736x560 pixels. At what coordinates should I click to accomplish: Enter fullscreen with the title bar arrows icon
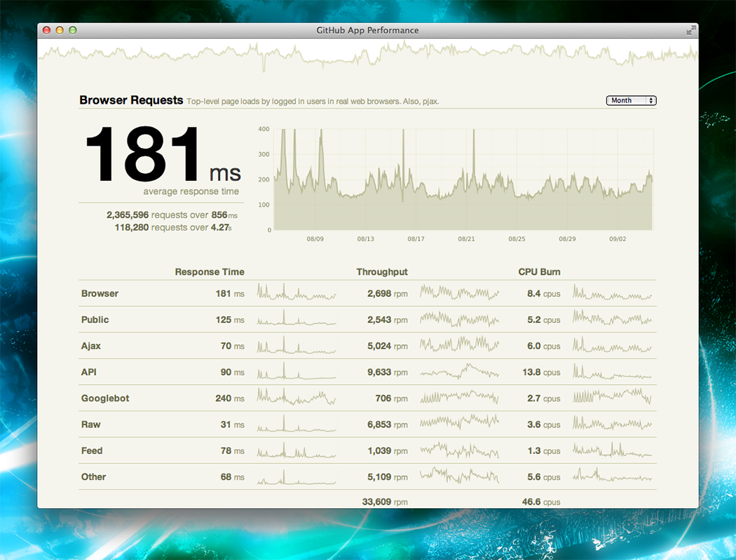click(691, 30)
